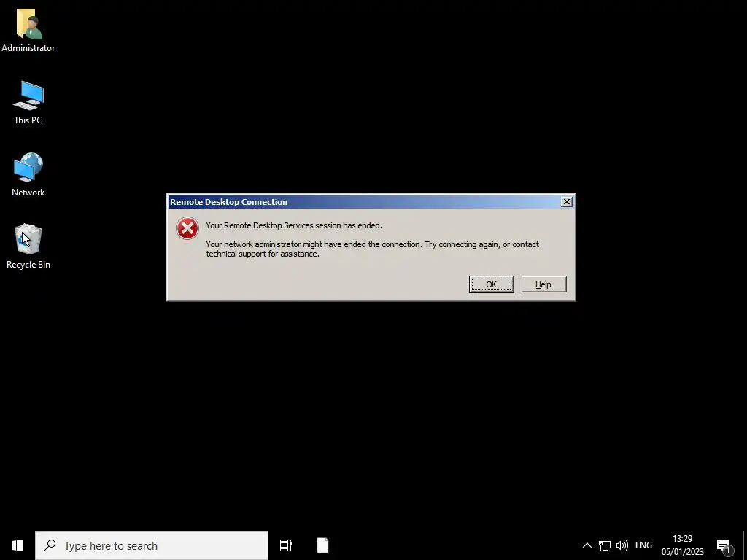Show hidden system tray icons
This screenshot has width=747, height=560.
(x=587, y=545)
